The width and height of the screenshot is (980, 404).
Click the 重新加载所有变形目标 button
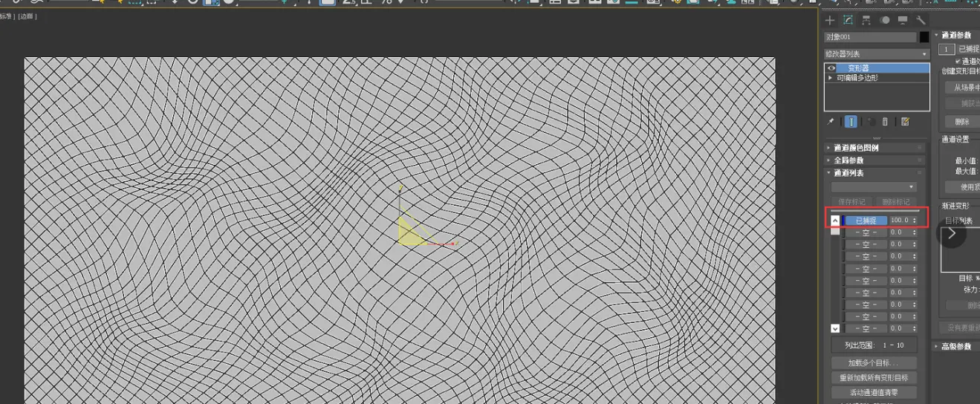click(x=873, y=378)
